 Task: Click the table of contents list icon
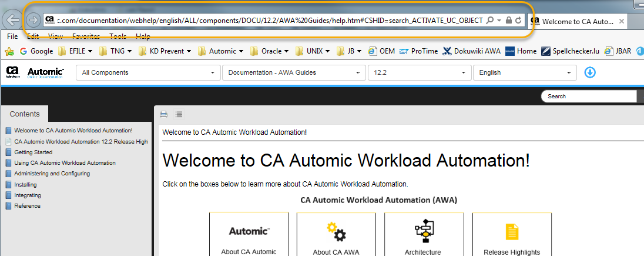178,114
